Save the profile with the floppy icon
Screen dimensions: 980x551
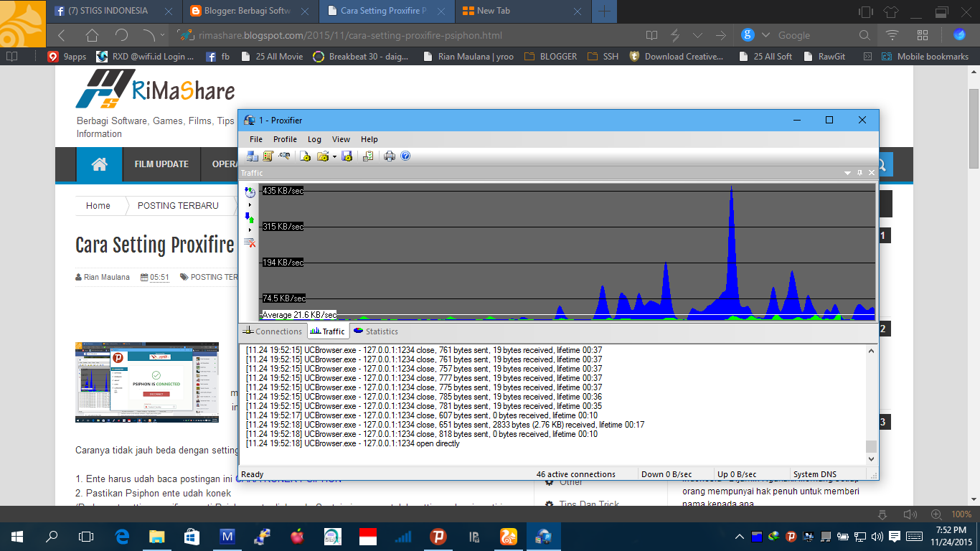(347, 156)
